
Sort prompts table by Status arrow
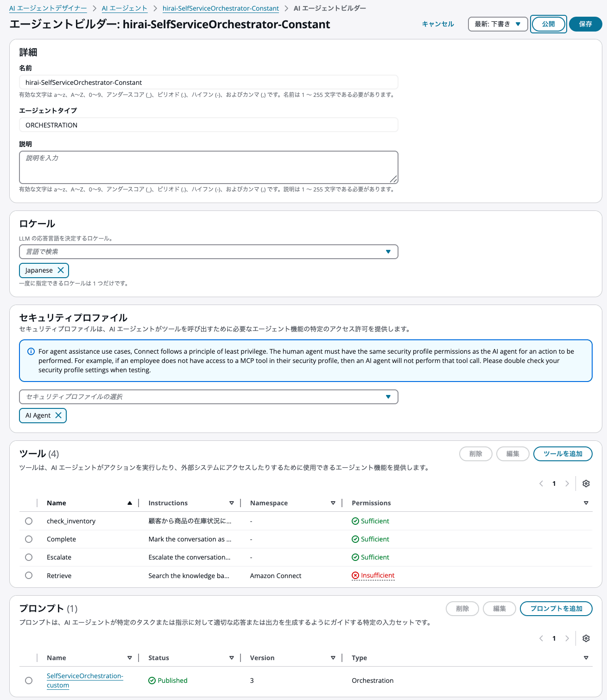click(x=231, y=658)
